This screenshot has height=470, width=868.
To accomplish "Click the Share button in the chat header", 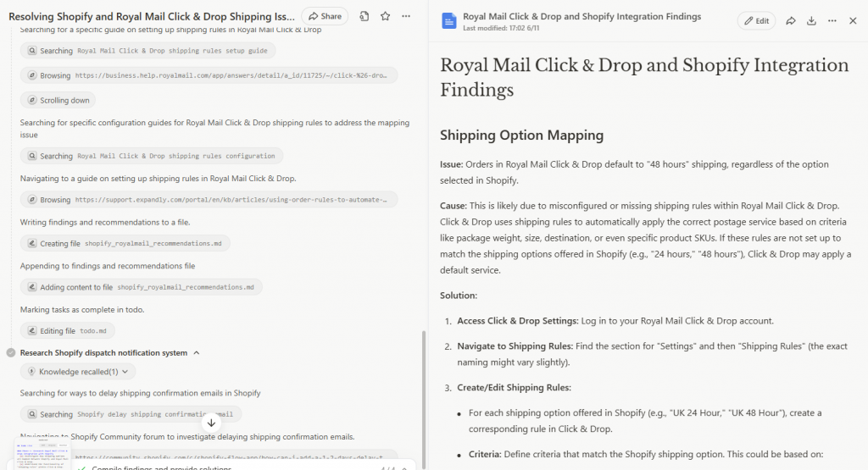I will click(x=324, y=16).
